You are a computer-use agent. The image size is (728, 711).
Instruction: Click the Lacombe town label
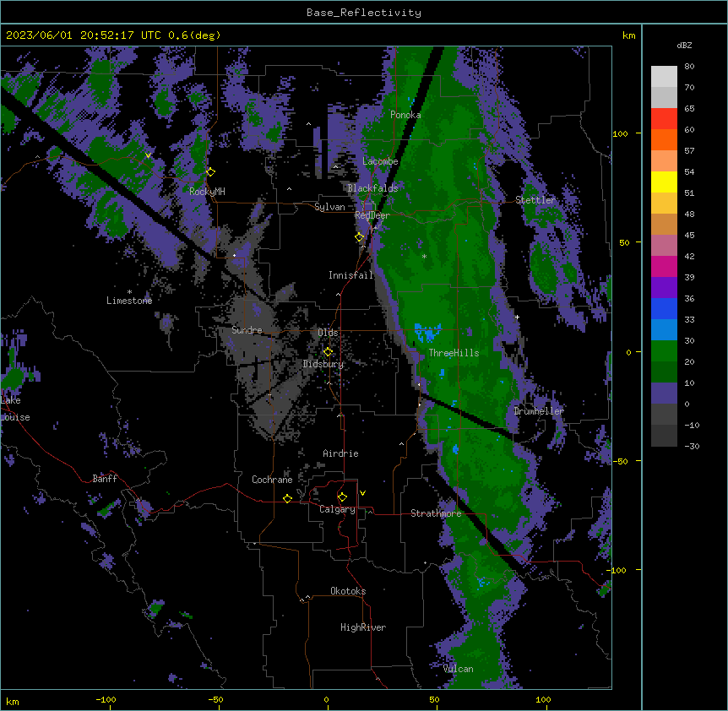380,161
